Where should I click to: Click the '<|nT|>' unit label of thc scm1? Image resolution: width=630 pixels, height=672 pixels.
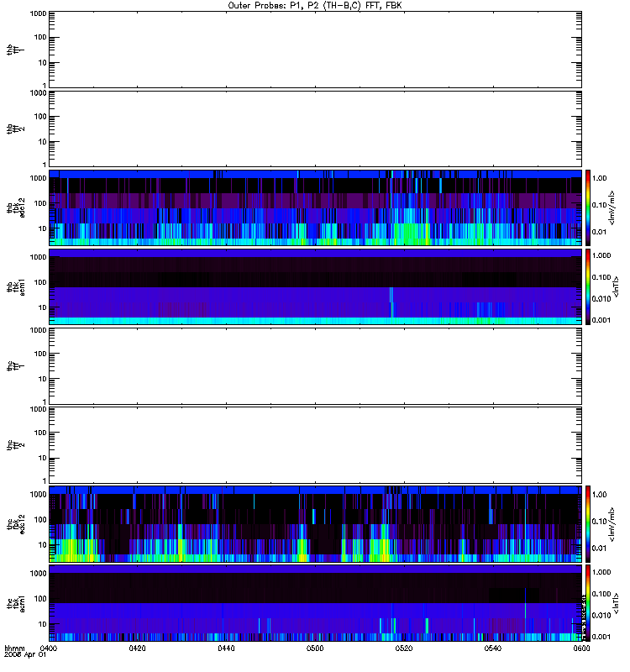[616, 603]
